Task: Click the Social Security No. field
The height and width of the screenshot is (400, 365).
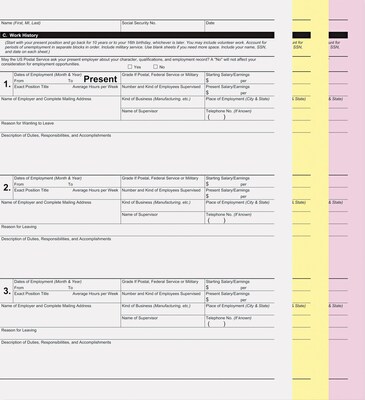Action: click(162, 26)
